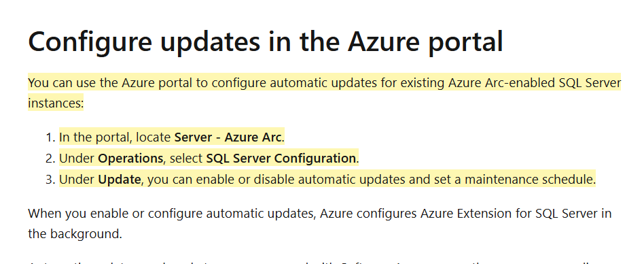
Task: Click the bold word "Operations" in step two
Action: [130, 159]
